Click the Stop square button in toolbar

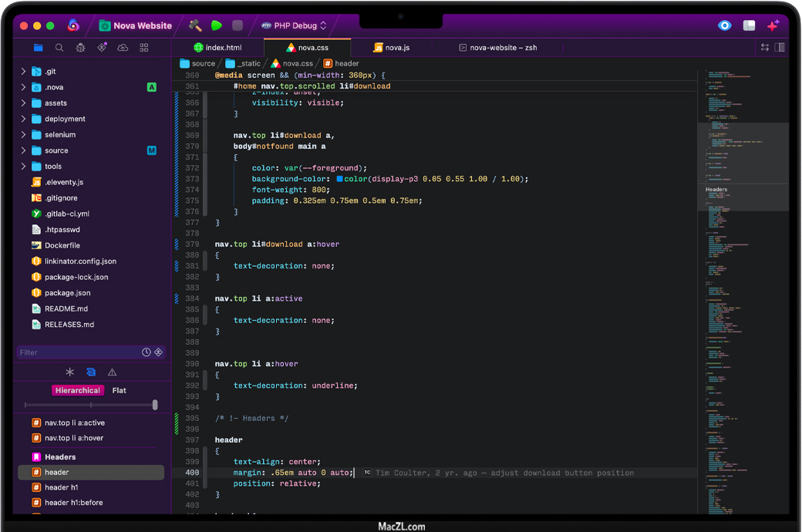(238, 25)
